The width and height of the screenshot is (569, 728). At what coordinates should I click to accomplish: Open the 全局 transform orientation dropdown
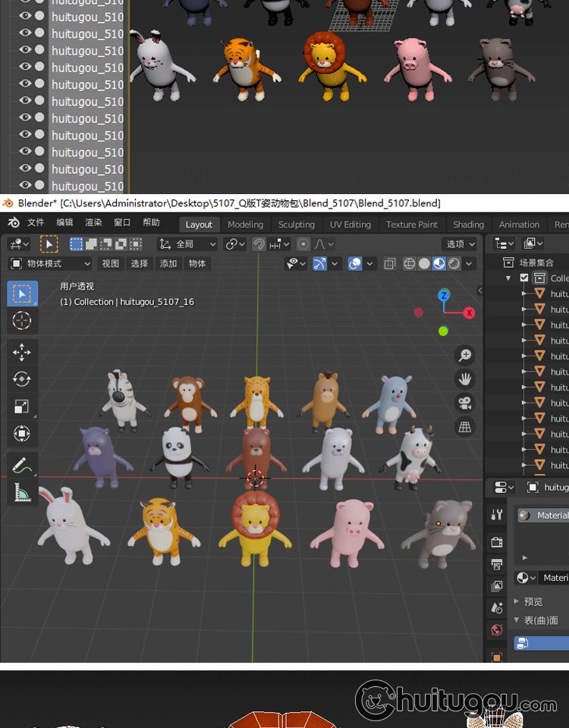[x=187, y=244]
